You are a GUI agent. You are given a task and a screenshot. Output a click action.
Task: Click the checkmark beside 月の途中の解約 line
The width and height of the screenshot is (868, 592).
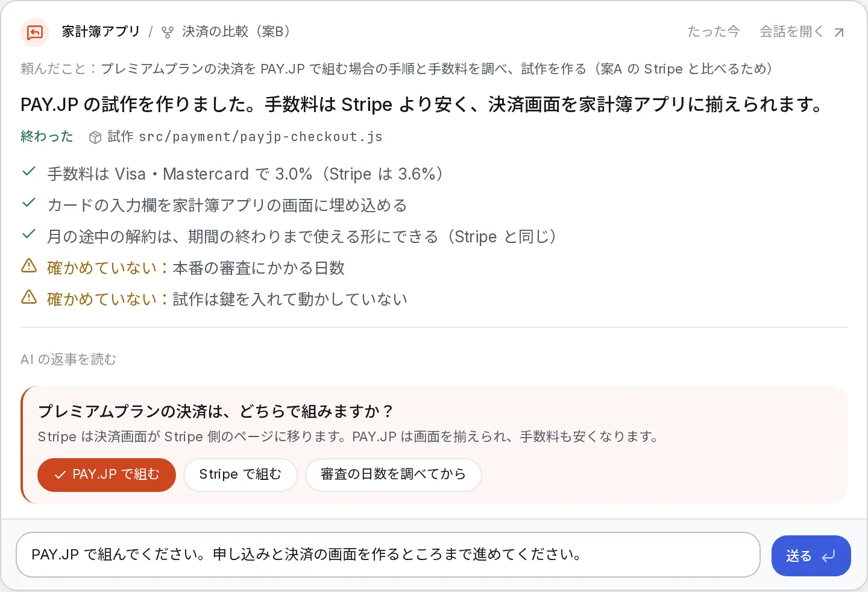point(29,235)
